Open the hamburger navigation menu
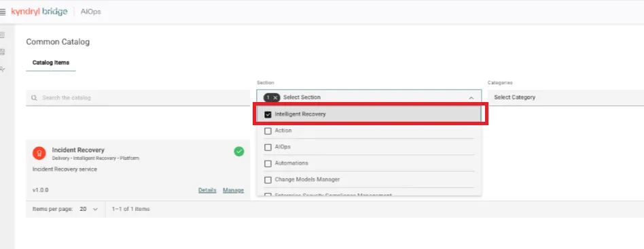This screenshot has height=249, width=644. click(3, 12)
